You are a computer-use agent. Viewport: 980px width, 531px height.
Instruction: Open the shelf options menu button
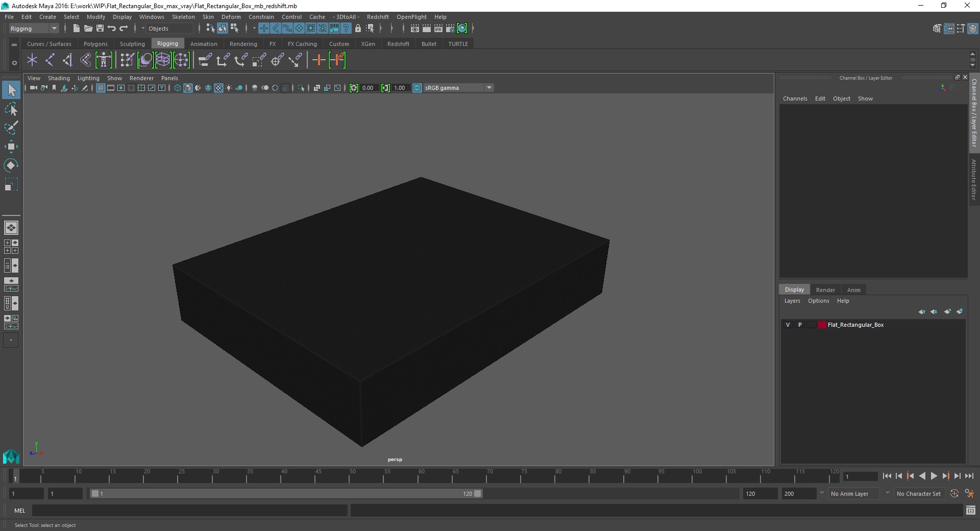click(x=14, y=63)
